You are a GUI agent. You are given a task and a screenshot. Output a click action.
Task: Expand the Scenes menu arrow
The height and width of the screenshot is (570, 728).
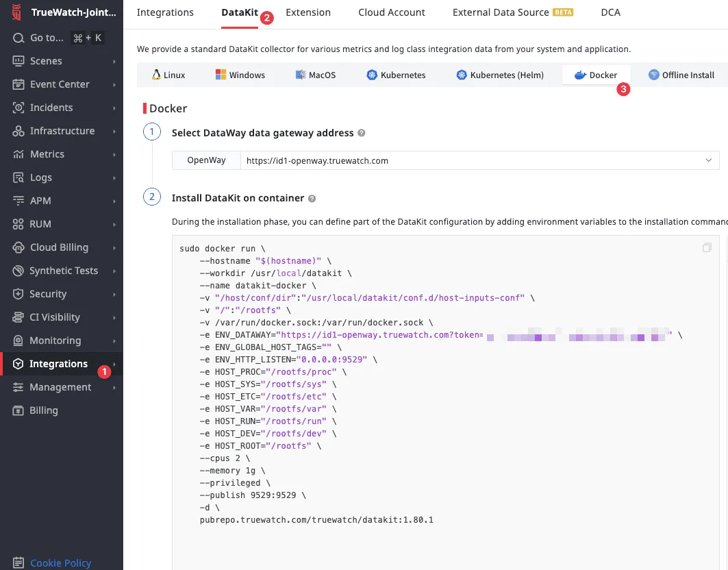(x=114, y=62)
